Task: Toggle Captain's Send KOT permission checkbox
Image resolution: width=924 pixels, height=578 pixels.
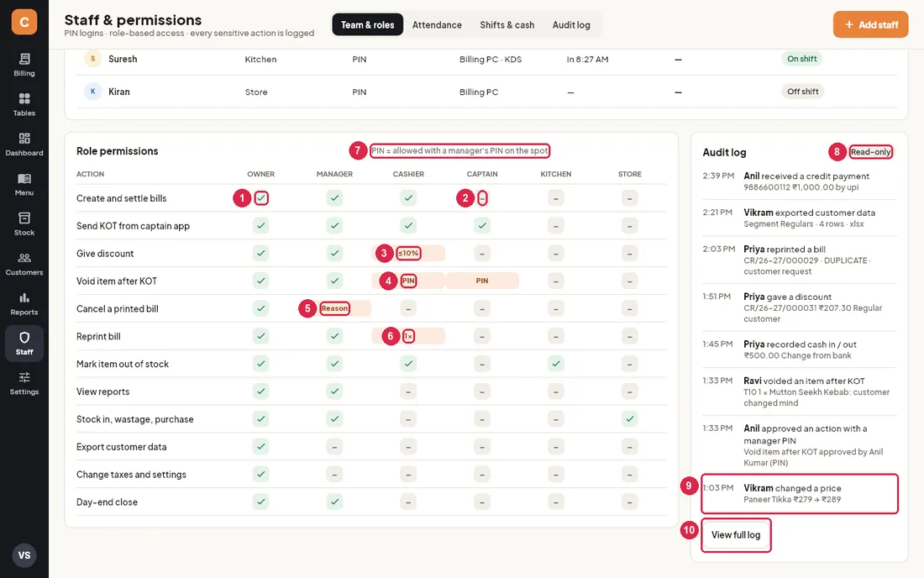Action: point(482,226)
